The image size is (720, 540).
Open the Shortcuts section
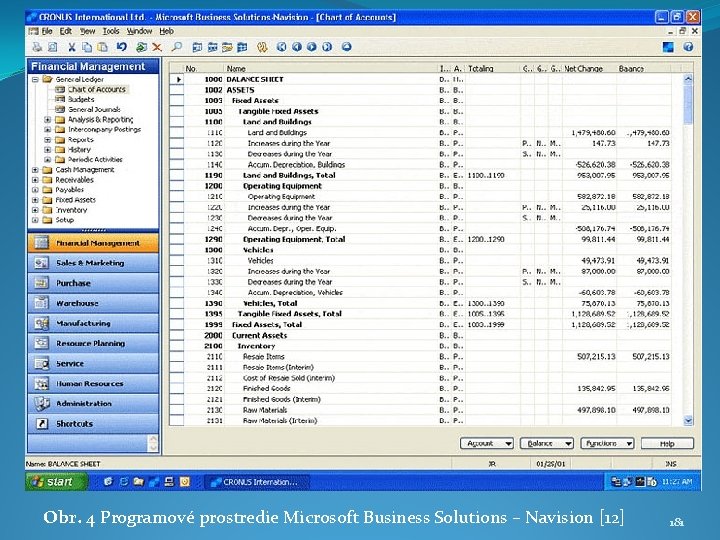93,424
